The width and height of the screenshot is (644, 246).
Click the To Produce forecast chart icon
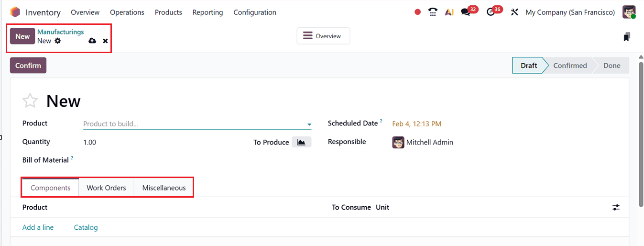(301, 142)
